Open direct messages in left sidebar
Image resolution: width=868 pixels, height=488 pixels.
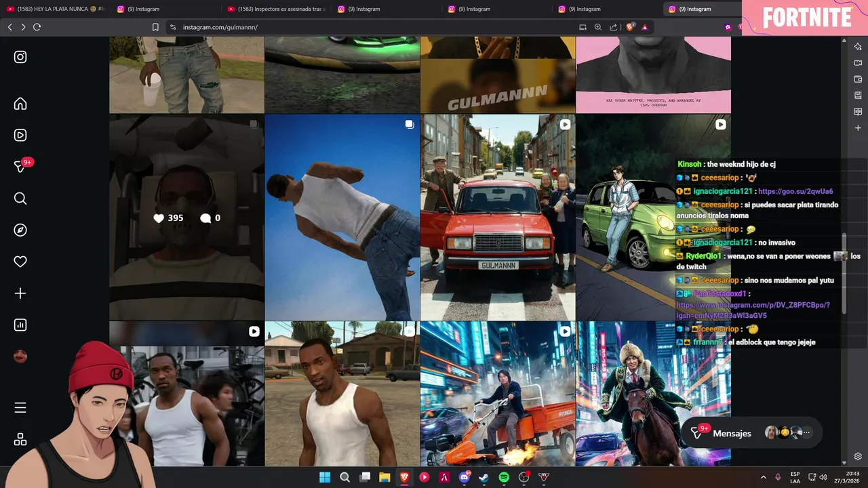coord(20,167)
